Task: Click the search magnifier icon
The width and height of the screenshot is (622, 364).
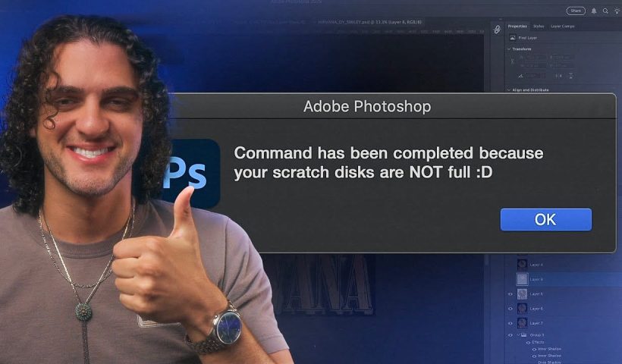Action: pos(605,11)
